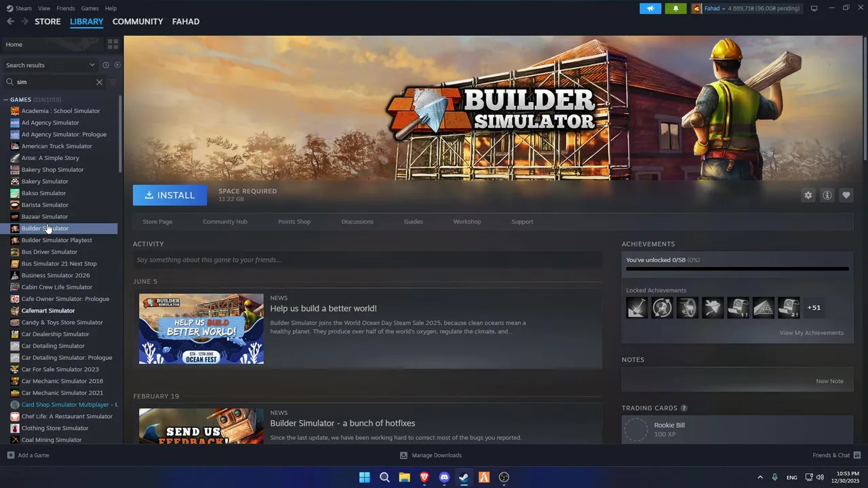Focus the library search field
Screen dimensions: 868x488
54,82
